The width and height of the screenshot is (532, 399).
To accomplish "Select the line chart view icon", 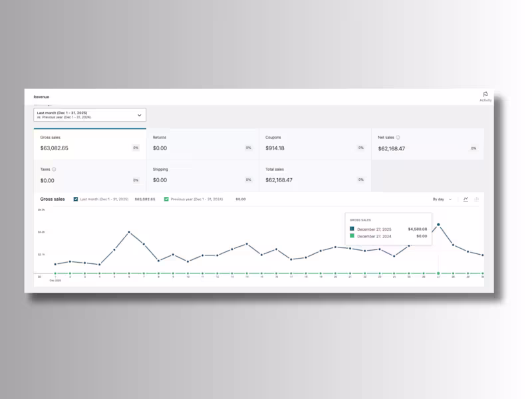I will coord(466,199).
